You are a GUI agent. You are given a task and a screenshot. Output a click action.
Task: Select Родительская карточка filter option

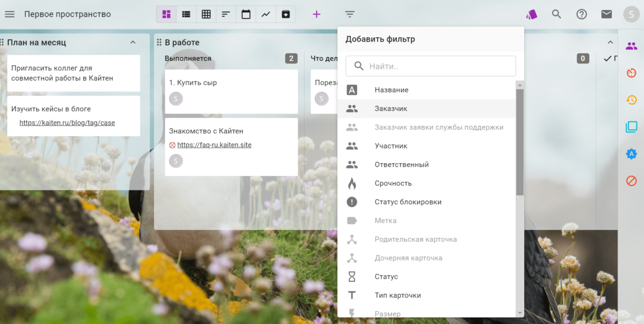pos(427,239)
